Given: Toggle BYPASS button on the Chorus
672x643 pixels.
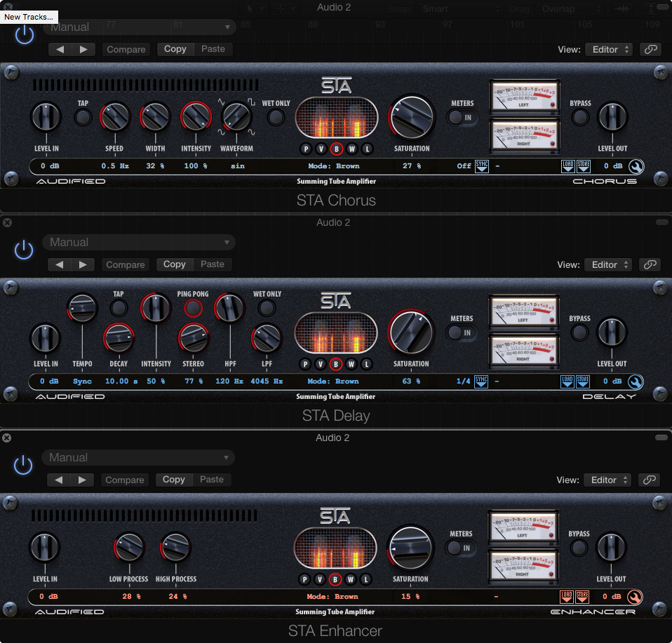Looking at the screenshot, I should tap(580, 117).
